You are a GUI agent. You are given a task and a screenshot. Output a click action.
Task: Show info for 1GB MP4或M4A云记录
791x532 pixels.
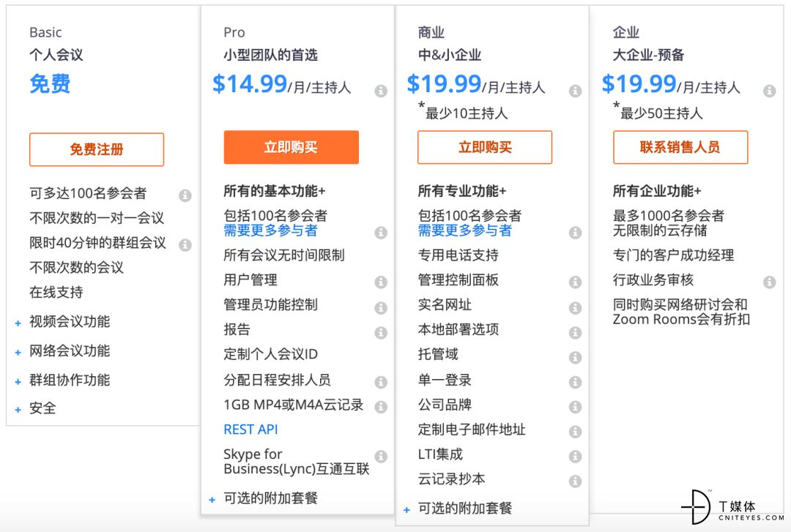click(381, 407)
